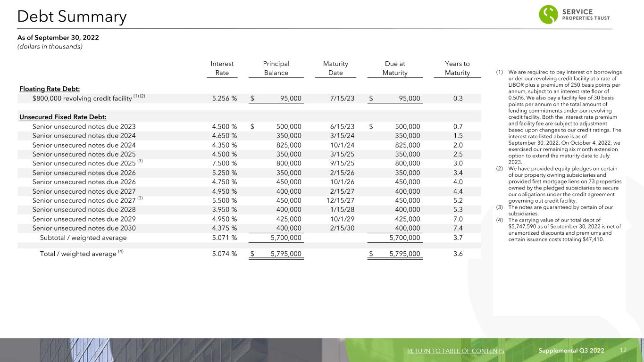Open the Return to Table of Contents link
Screen dimensions: 644x362
click(x=455, y=351)
